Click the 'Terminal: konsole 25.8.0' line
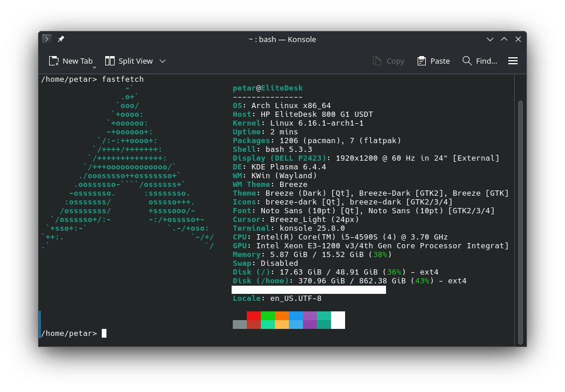565x392 pixels. pos(289,228)
